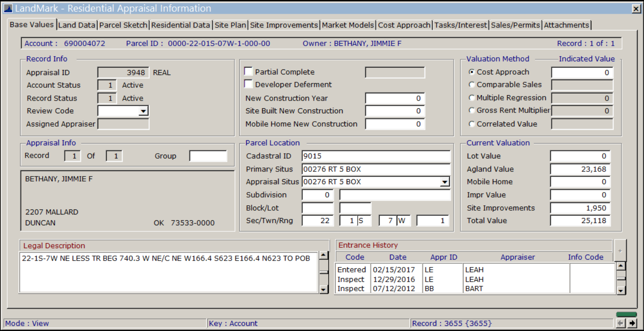Go to the Sales/Permits tab
This screenshot has height=331, width=644.
(516, 25)
